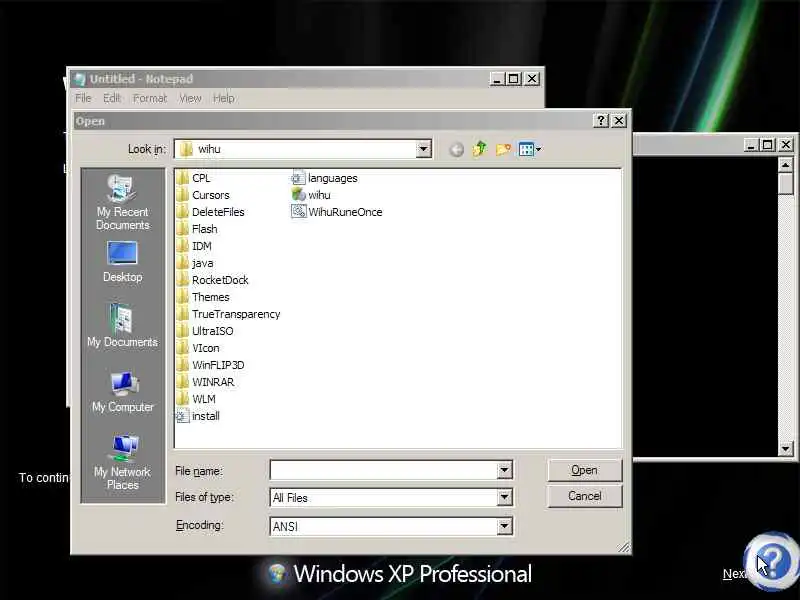Expand the File name dropdown arrow

point(504,470)
